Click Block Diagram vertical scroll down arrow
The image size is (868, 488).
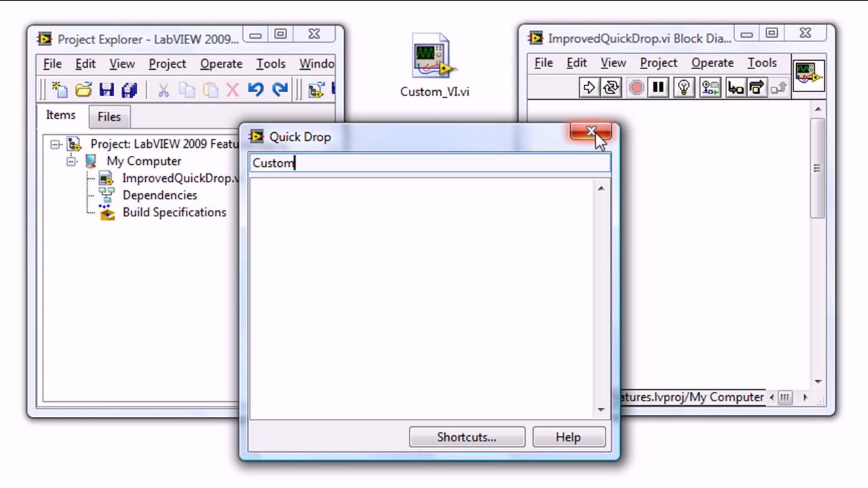[x=818, y=382]
